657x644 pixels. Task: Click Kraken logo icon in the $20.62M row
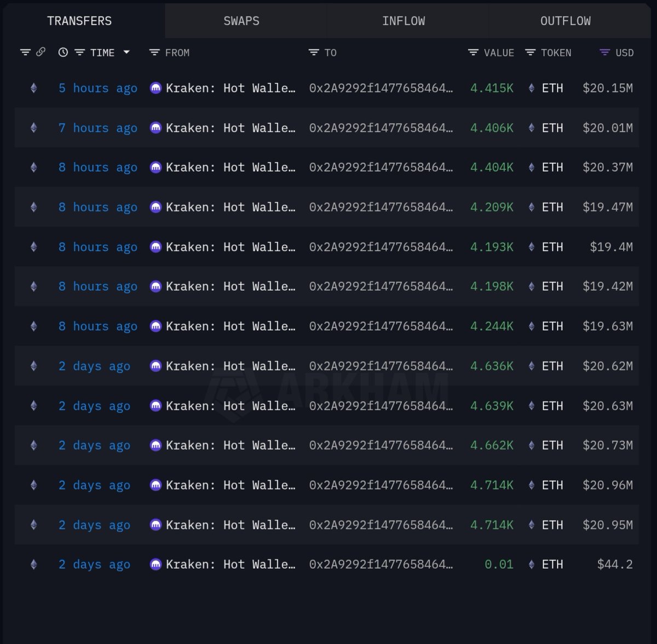(x=155, y=366)
